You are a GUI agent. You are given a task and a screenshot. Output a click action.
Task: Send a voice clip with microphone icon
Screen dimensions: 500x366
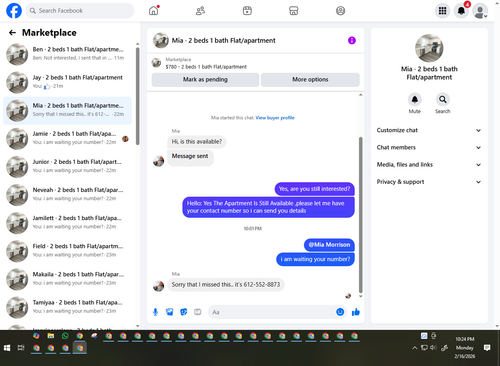(155, 312)
